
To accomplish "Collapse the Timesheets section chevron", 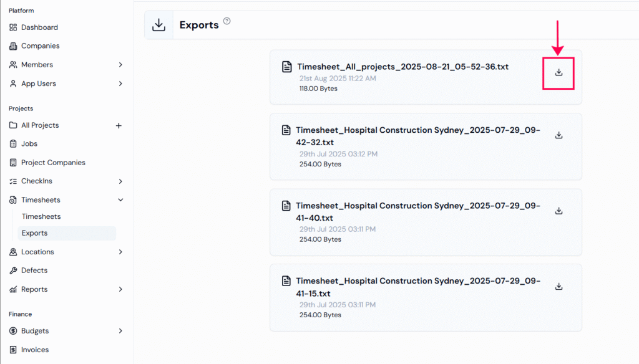I will pyautogui.click(x=120, y=200).
